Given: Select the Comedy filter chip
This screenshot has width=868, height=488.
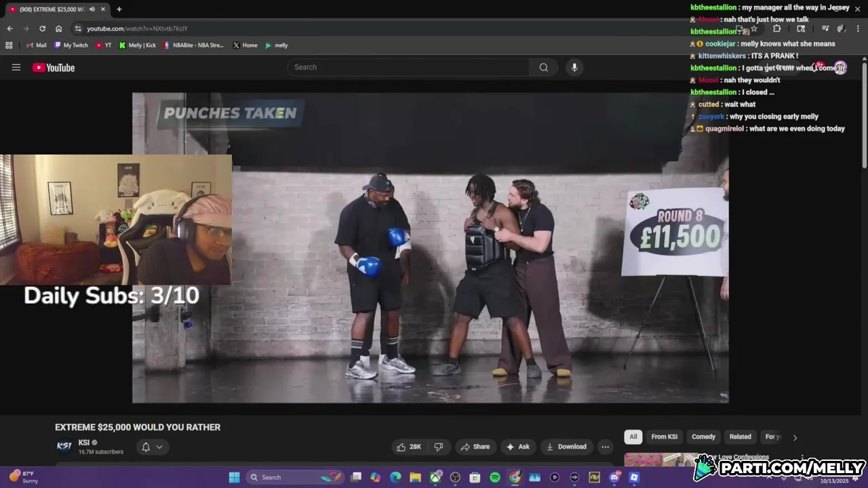Looking at the screenshot, I should 703,436.
